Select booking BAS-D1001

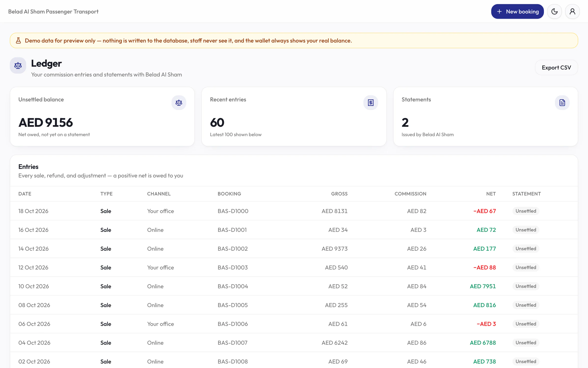pyautogui.click(x=232, y=230)
